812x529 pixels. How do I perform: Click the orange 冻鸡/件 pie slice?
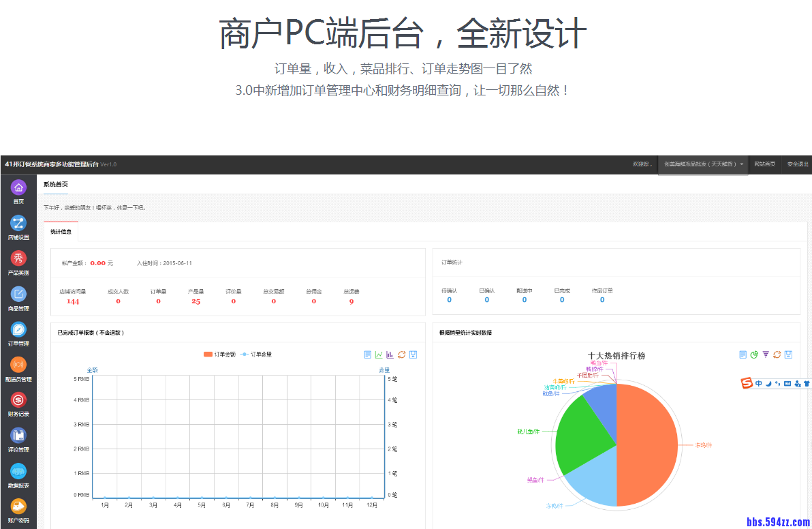[647, 443]
